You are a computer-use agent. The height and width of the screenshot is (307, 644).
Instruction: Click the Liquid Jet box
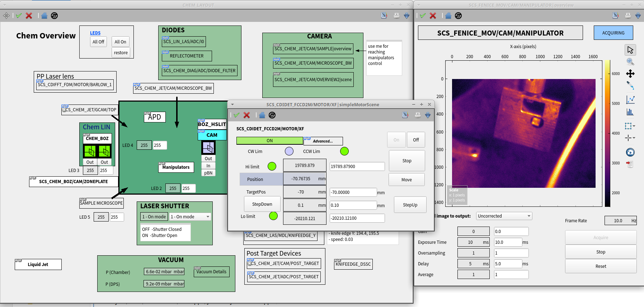[38, 264]
